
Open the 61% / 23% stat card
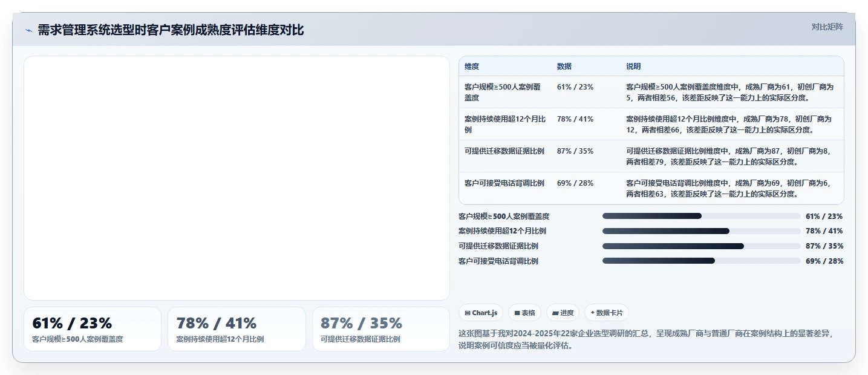(93, 329)
